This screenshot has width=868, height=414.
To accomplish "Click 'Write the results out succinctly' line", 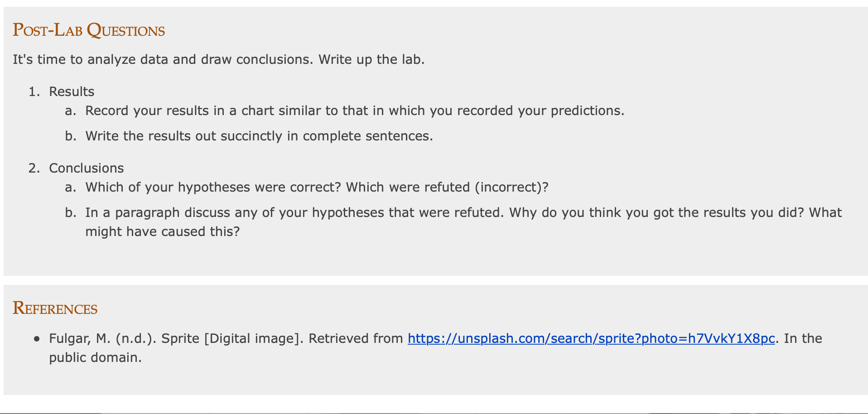I will pyautogui.click(x=259, y=136).
